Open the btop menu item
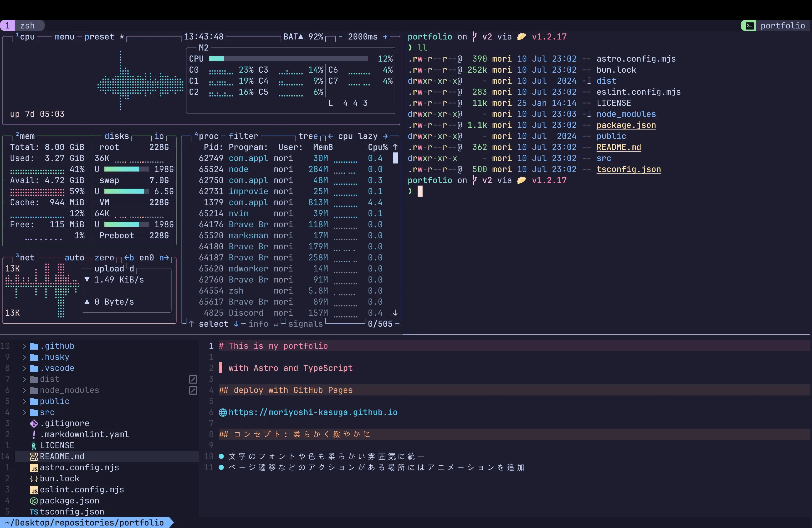Viewport: 812px width, 528px height. pyautogui.click(x=64, y=37)
